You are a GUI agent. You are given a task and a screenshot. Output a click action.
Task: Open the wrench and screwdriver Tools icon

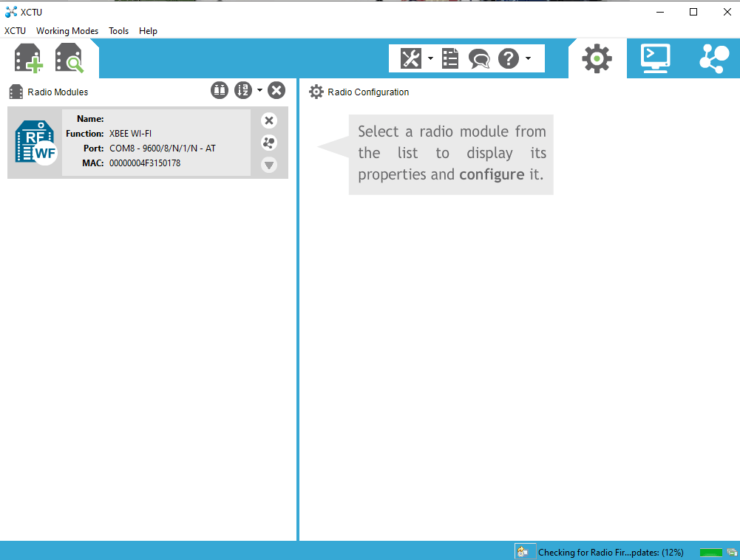pyautogui.click(x=410, y=58)
